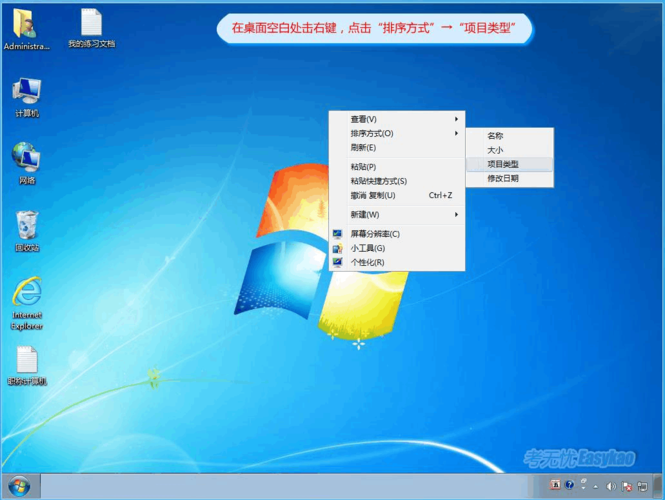The height and width of the screenshot is (500, 665).
Task: Select the Internet Explorer desktop icon
Action: coord(27,303)
